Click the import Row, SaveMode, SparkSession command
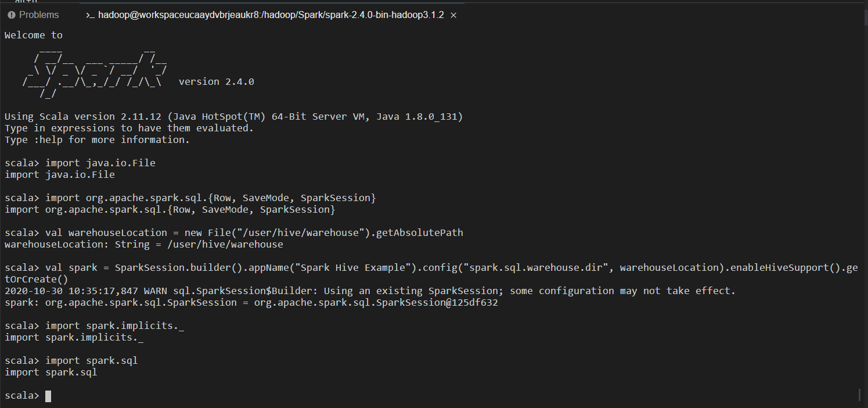This screenshot has height=408, width=868. coord(190,198)
